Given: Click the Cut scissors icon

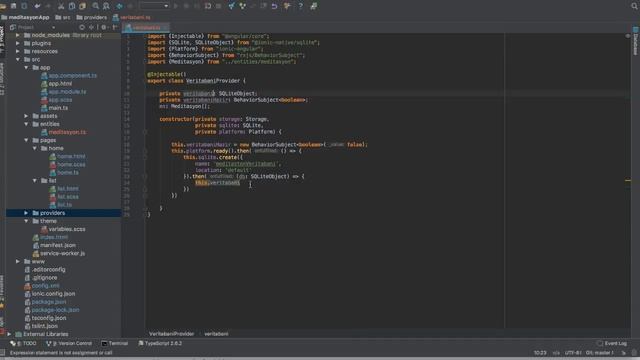Looking at the screenshot, I should (61, 6).
